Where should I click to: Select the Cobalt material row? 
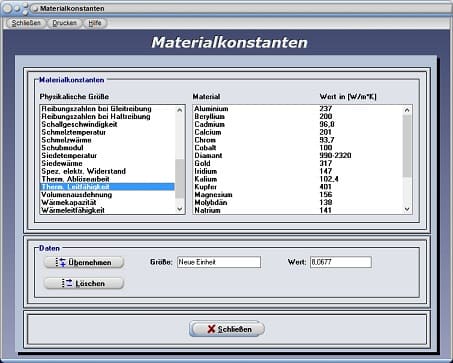coord(298,148)
